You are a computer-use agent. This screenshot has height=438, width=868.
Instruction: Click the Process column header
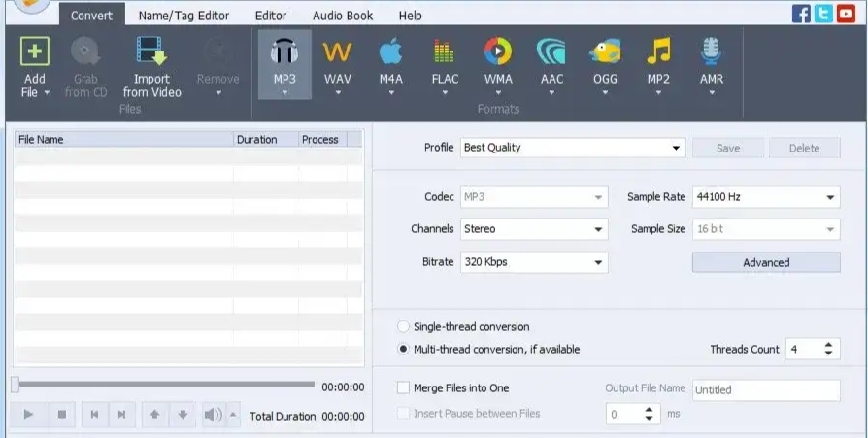pyautogui.click(x=322, y=139)
